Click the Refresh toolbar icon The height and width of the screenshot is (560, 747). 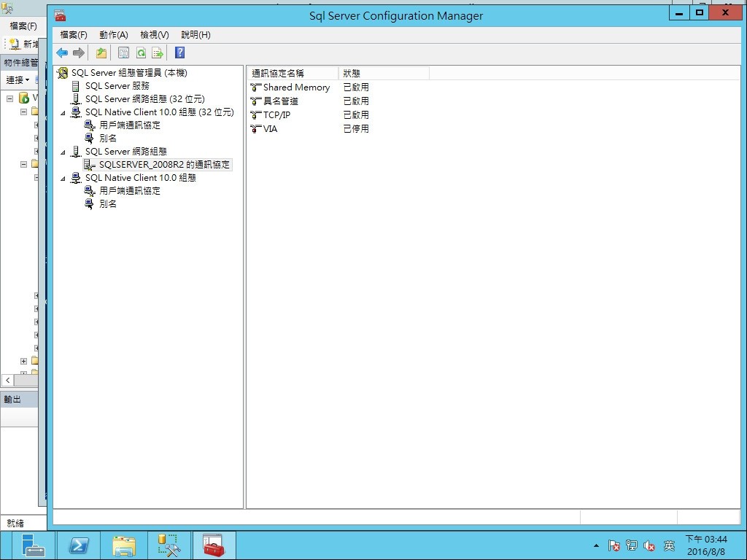coord(141,52)
